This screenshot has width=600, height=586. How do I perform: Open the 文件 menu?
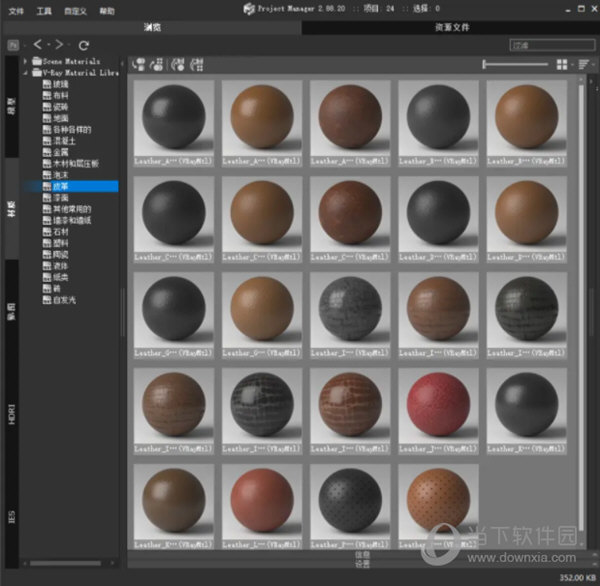point(16,11)
